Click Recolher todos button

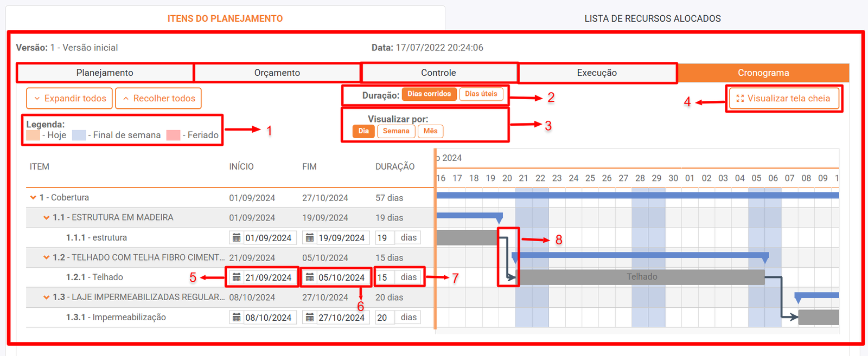tap(158, 99)
